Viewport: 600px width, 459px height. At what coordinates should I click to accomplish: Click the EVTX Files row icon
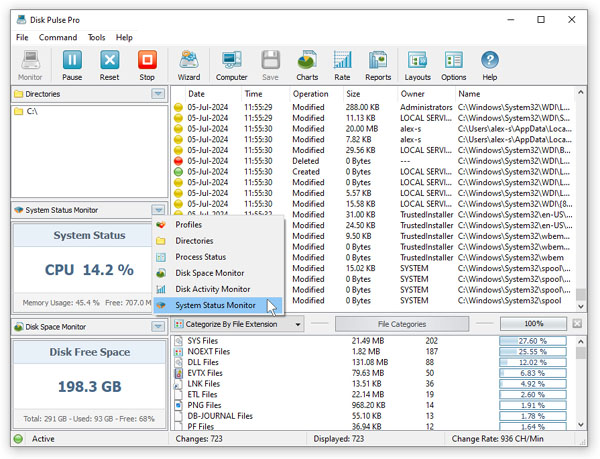pyautogui.click(x=178, y=373)
